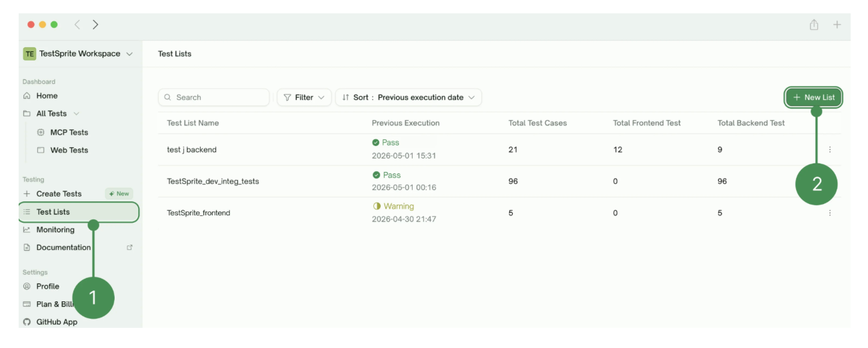Open MCP Tests in the sidebar

pyautogui.click(x=69, y=133)
